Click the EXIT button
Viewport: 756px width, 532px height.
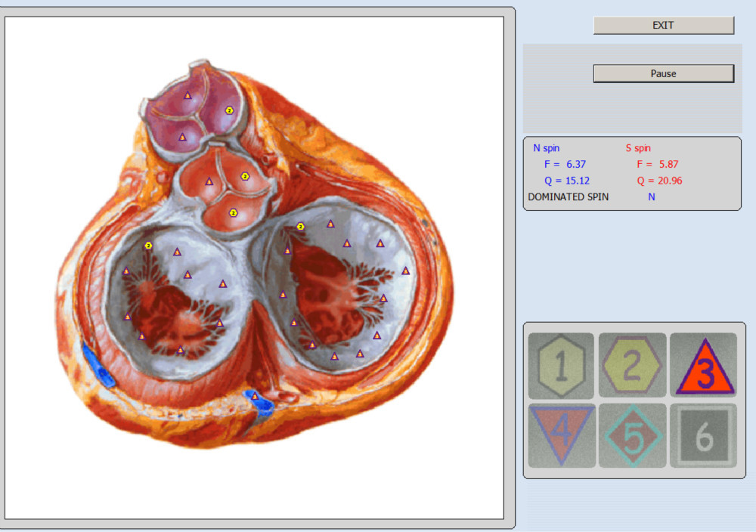663,26
